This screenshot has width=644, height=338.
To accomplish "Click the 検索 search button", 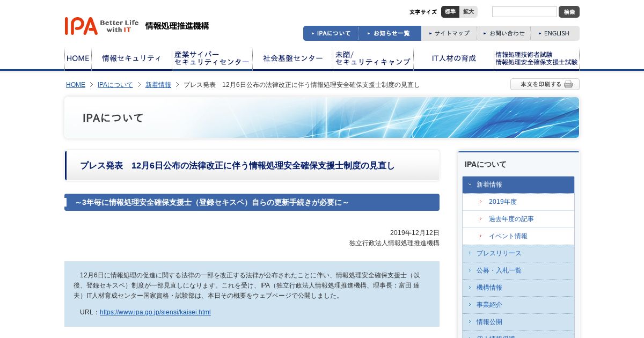I will pyautogui.click(x=569, y=12).
